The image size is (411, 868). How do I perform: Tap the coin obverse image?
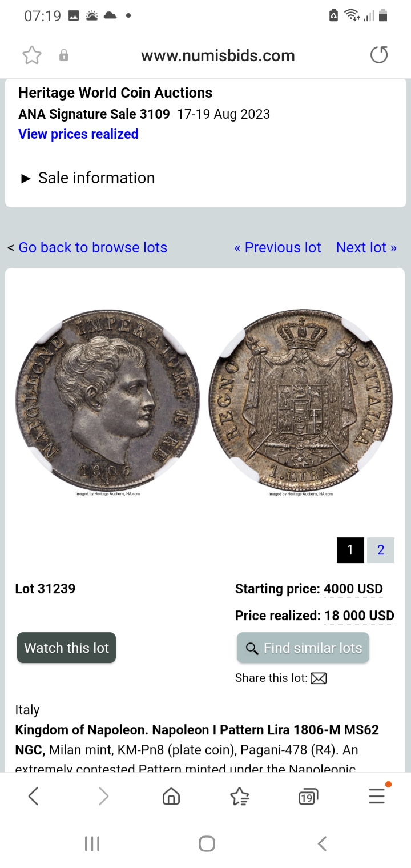[108, 399]
